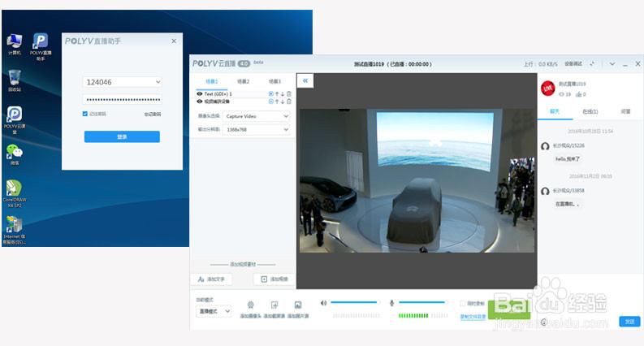
Task: Open the Capture Video camera dropdown
Action: 256,116
